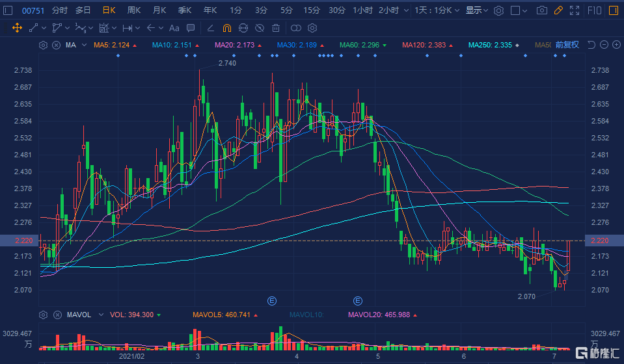Screen dimensions: 624x364
Task: Open the F10 company info
Action: [x=595, y=10]
